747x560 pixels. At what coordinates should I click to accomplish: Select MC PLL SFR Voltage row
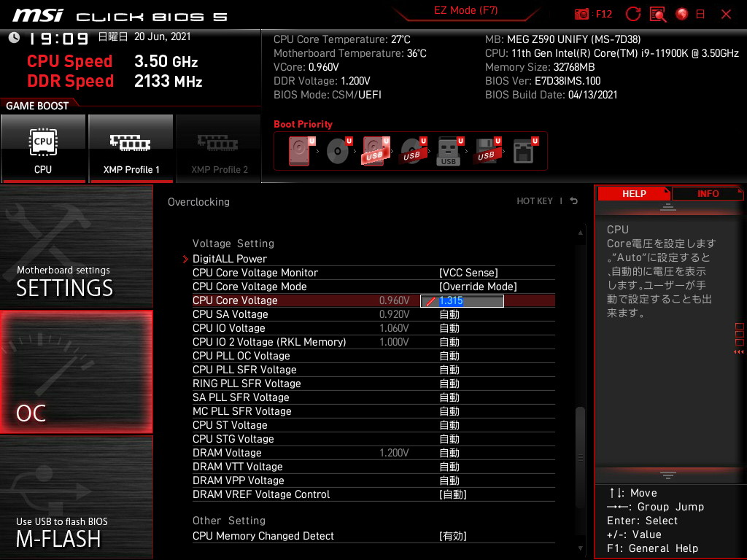coord(373,411)
